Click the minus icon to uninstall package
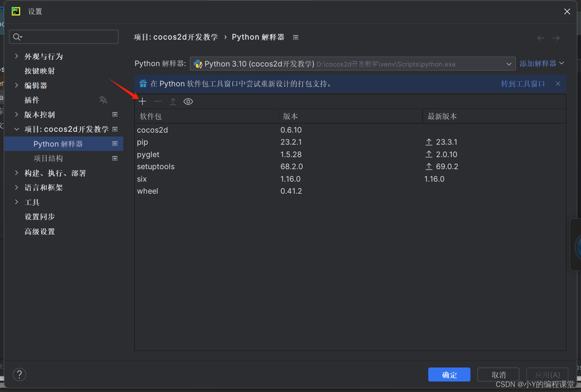The height and width of the screenshot is (392, 581). (x=157, y=101)
